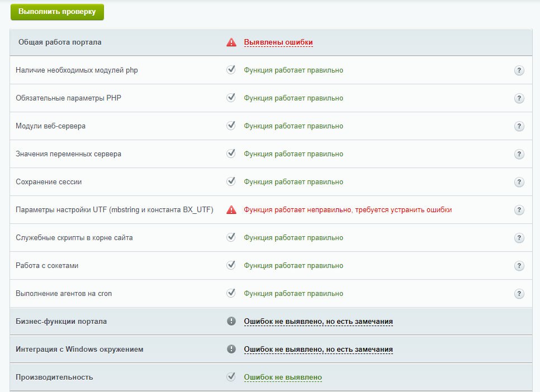Open help icon for Наличие необходимых модулей php
The height and width of the screenshot is (392, 540).
[519, 70]
